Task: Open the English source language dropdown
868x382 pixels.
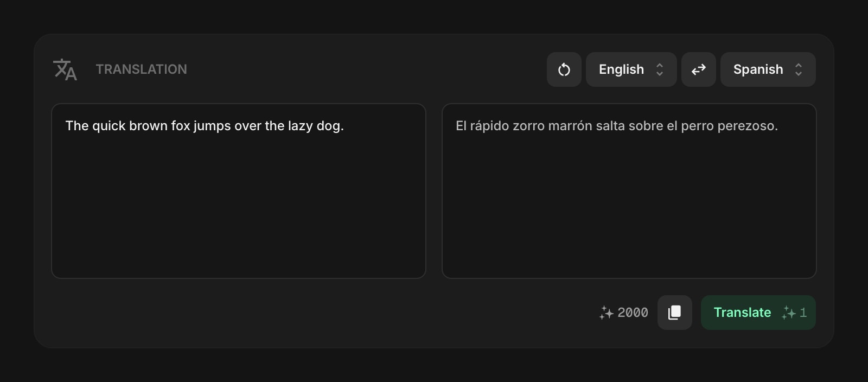Action: pyautogui.click(x=631, y=69)
